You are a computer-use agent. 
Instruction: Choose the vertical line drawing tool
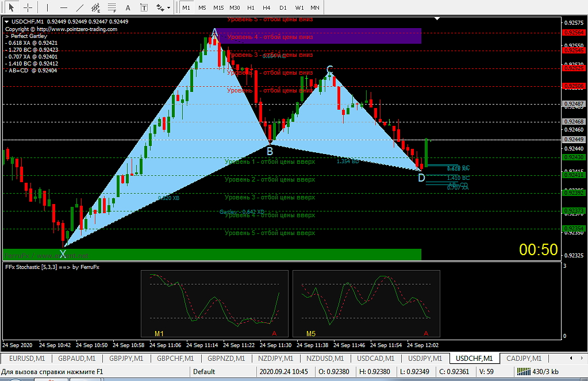coord(47,7)
